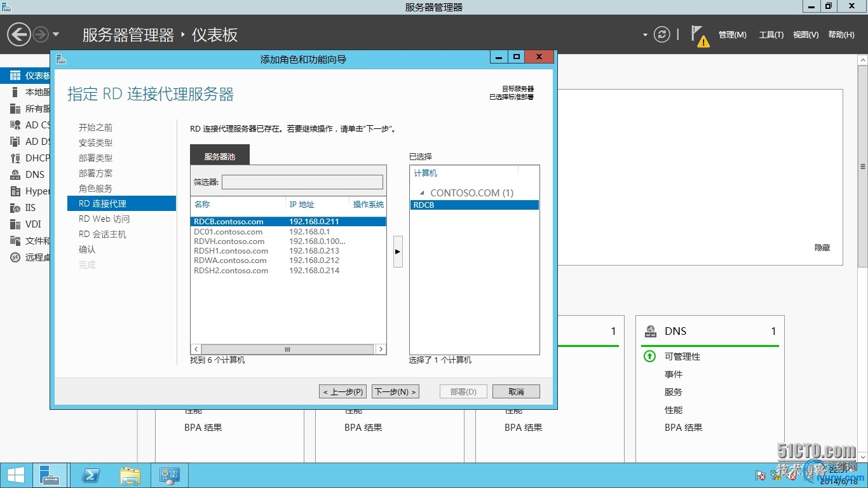Click left arrow of server list scrollbar
The width and height of the screenshot is (868, 488).
196,349
